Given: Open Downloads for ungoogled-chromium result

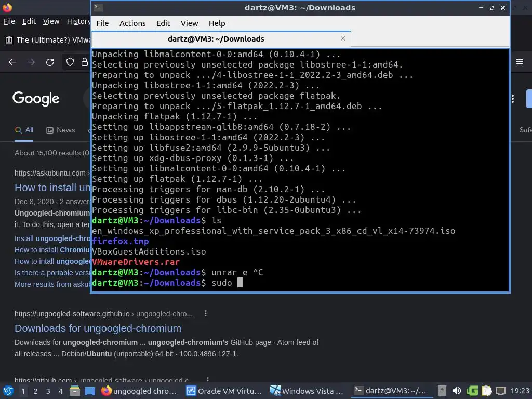Looking at the screenshot, I should [x=98, y=328].
